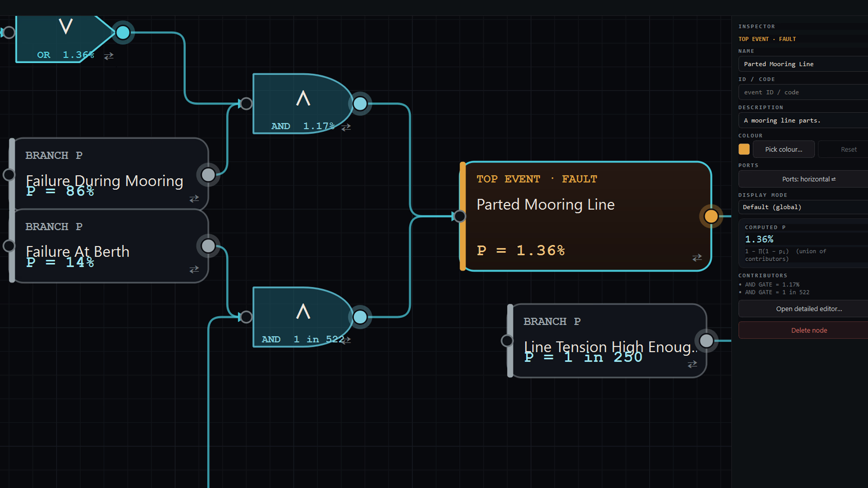
Task: Click P = 1.36% on top event
Action: pyautogui.click(x=521, y=250)
